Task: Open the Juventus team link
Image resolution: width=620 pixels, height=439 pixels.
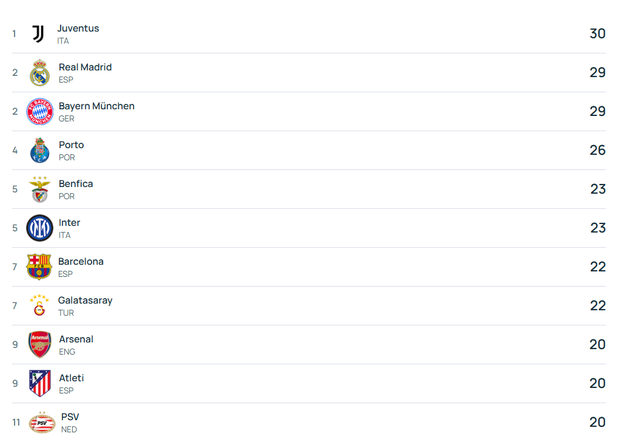Action: [78, 28]
